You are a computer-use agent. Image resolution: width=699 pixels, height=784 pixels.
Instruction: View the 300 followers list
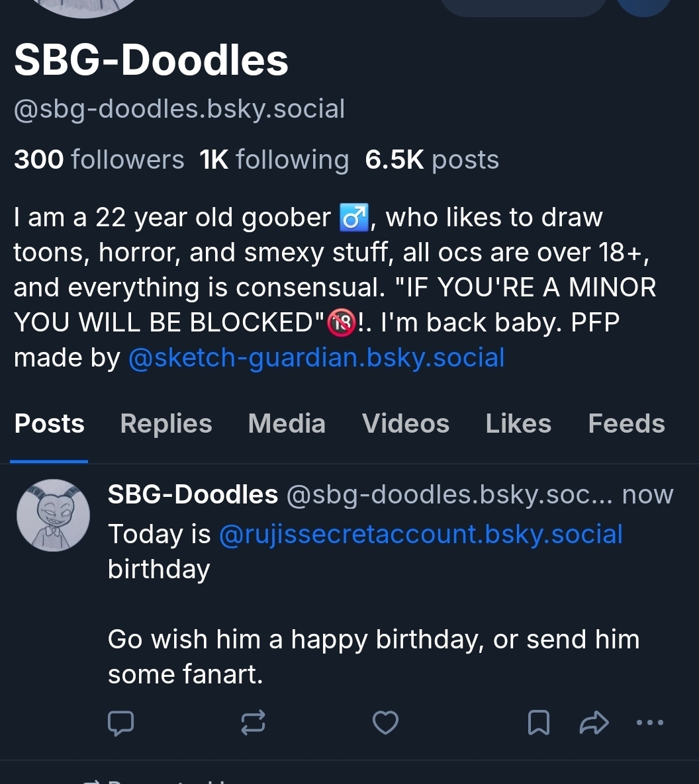pos(99,159)
